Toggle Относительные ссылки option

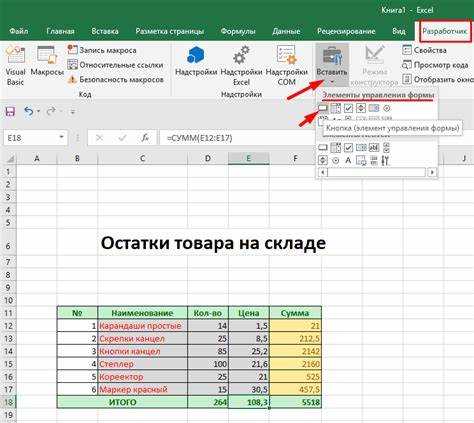pos(115,65)
